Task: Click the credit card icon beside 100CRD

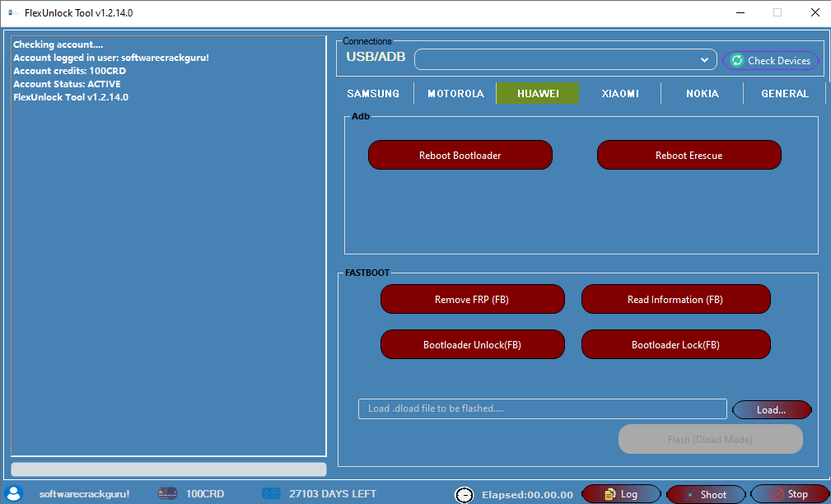Action: 168,493
